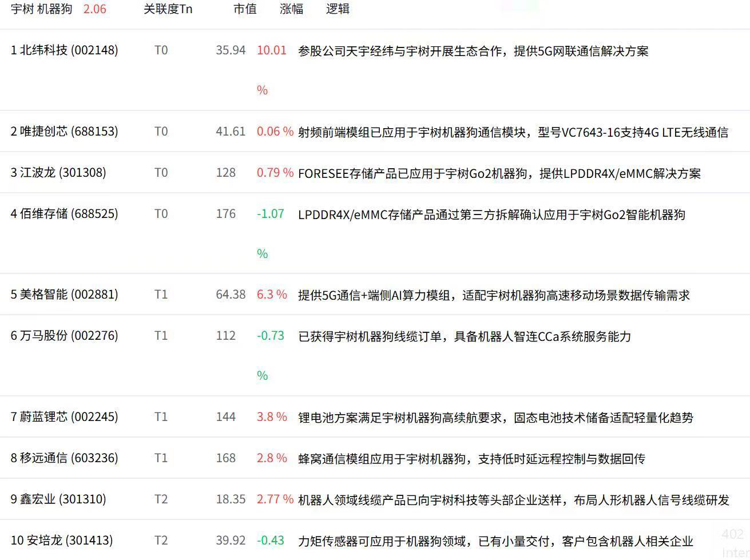Click market value 144 of 蔚蓝锂芯
Image resolution: width=750 pixels, height=560 pixels.
click(x=226, y=417)
